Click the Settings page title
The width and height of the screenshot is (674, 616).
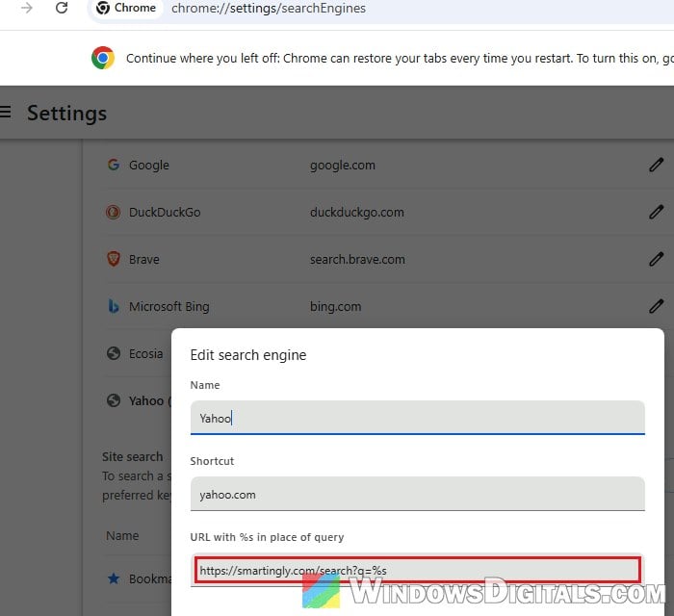tap(66, 114)
